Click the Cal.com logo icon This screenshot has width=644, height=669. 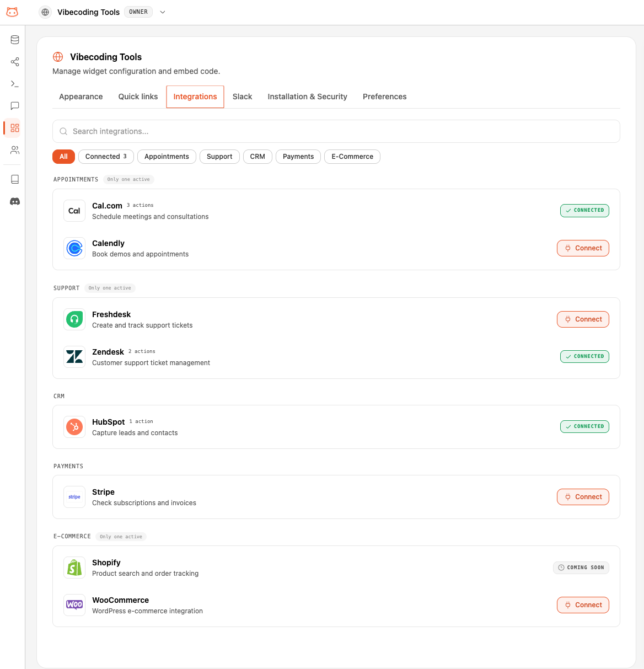[74, 211]
